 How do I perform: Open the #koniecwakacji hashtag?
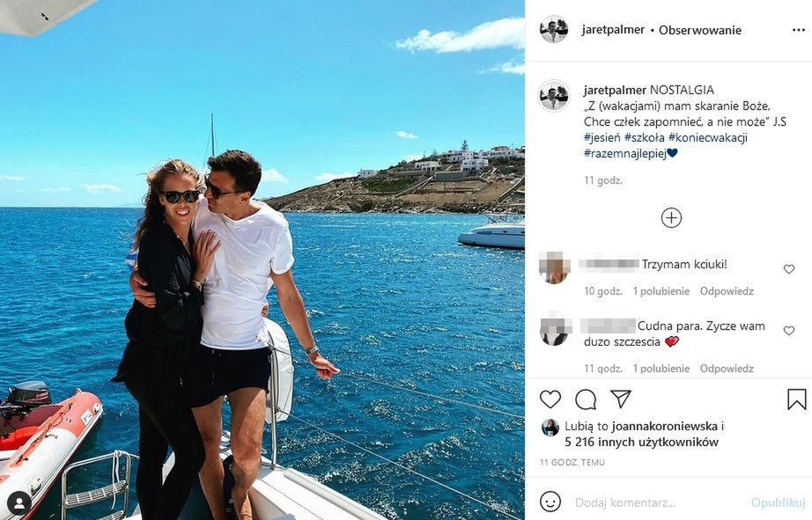click(x=708, y=137)
